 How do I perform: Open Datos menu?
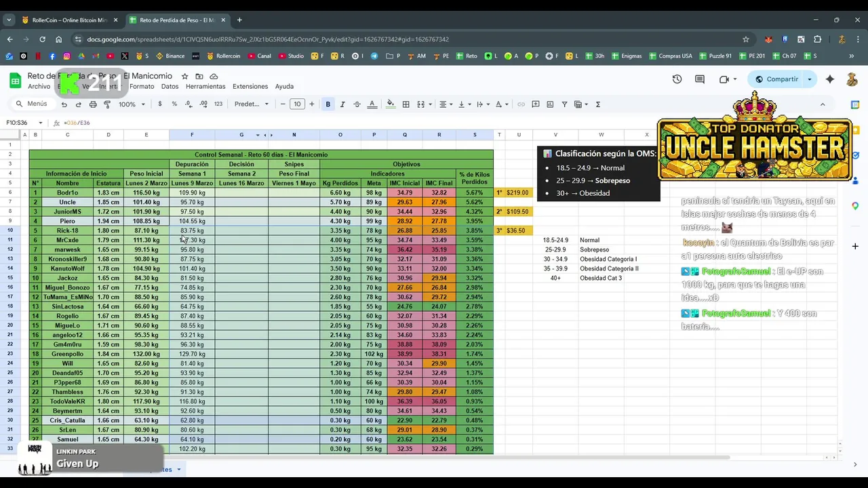(170, 87)
